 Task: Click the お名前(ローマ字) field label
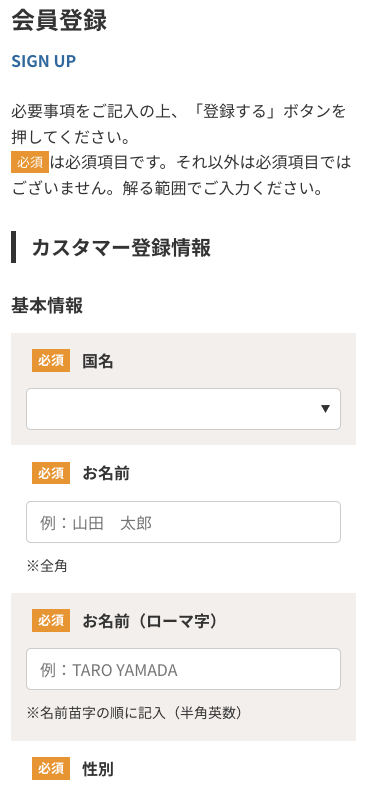click(152, 620)
